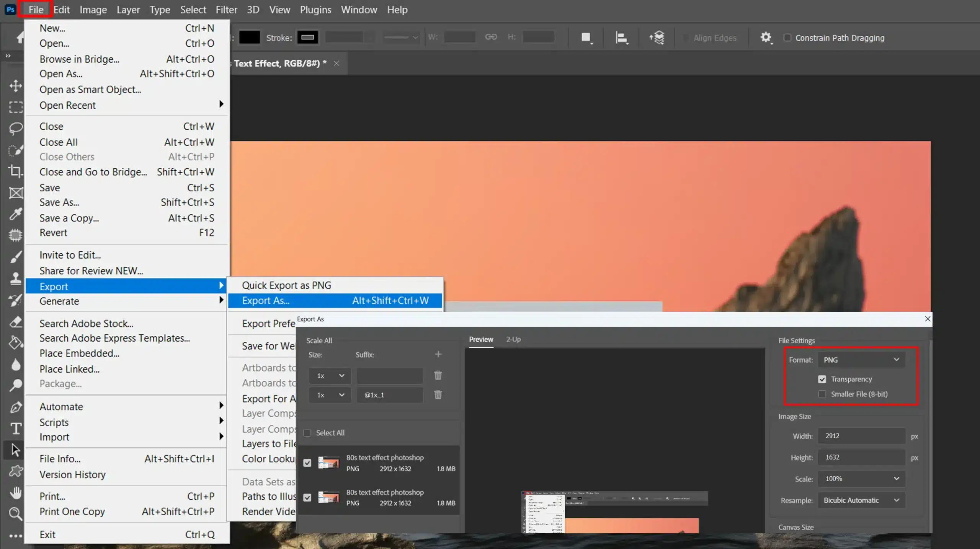
Task: Check the Select All checkbox
Action: pos(308,433)
